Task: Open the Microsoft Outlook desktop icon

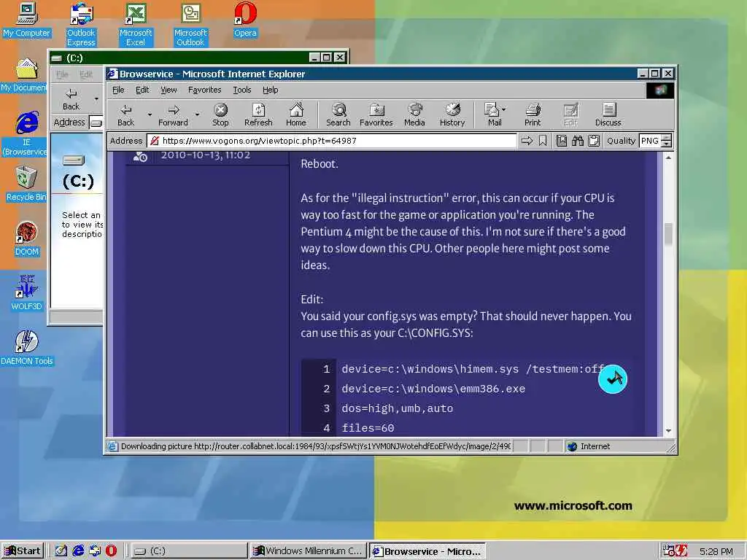Action: click(x=190, y=24)
